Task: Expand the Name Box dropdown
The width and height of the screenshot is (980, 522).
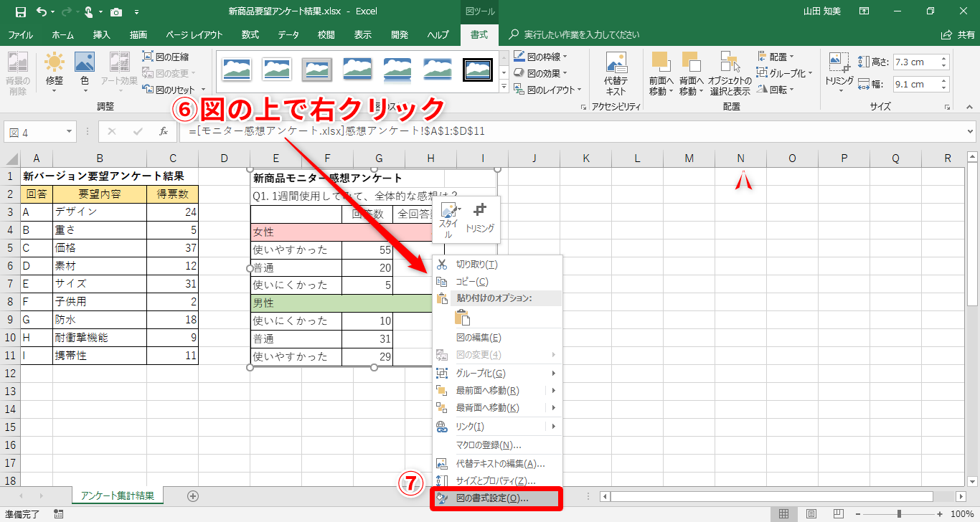Action: click(70, 132)
